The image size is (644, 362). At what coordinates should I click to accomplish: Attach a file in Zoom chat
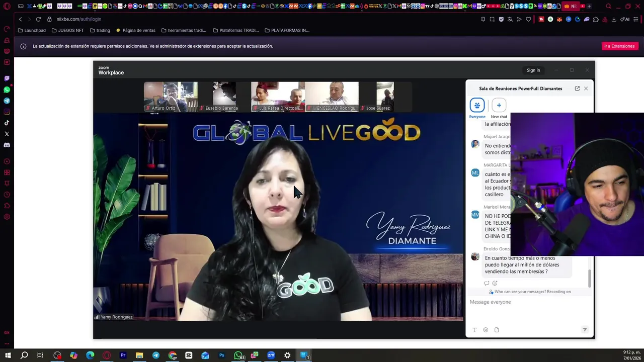point(497,330)
